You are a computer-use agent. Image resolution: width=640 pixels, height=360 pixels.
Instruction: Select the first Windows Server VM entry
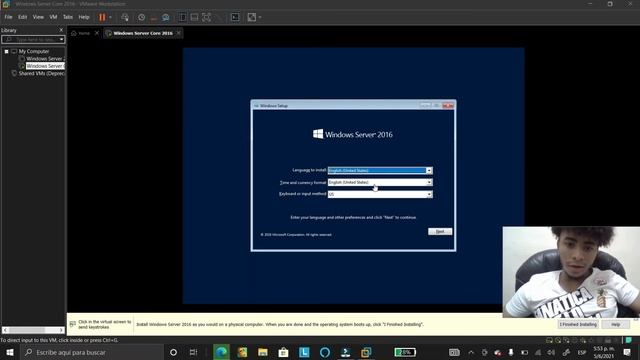(45, 59)
